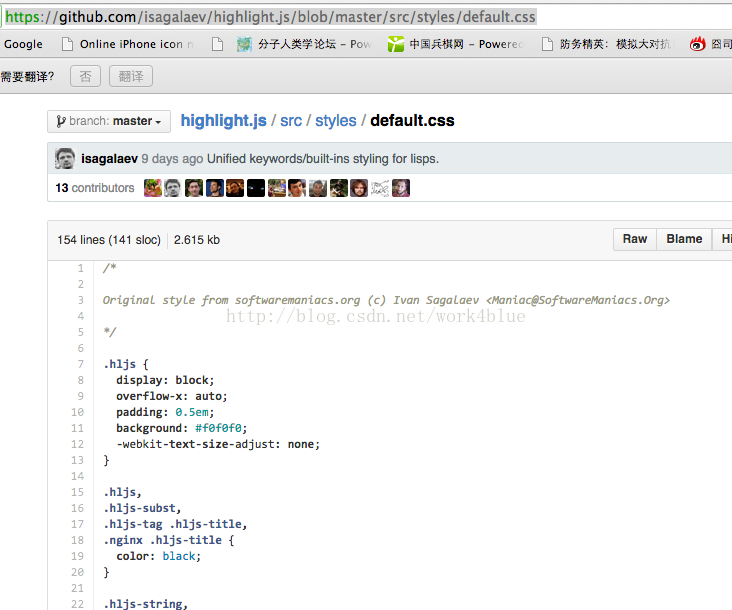Screen dimensions: 732x610
Task: Click line number 19
Action: 77,556
